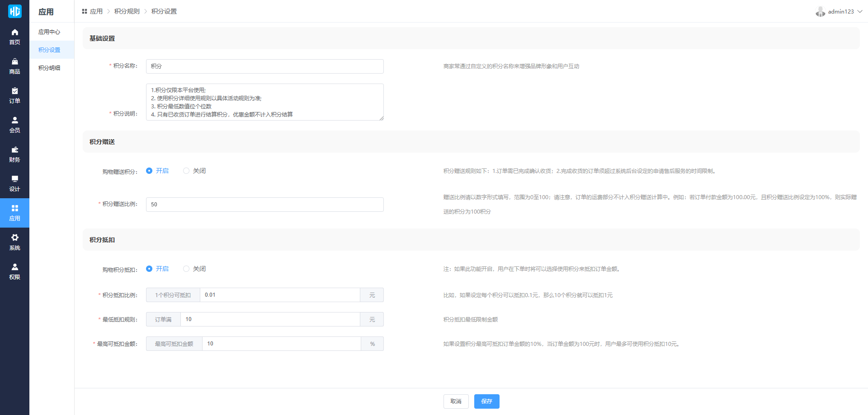Select 关闭 for 购物赠送积分

[x=186, y=171]
